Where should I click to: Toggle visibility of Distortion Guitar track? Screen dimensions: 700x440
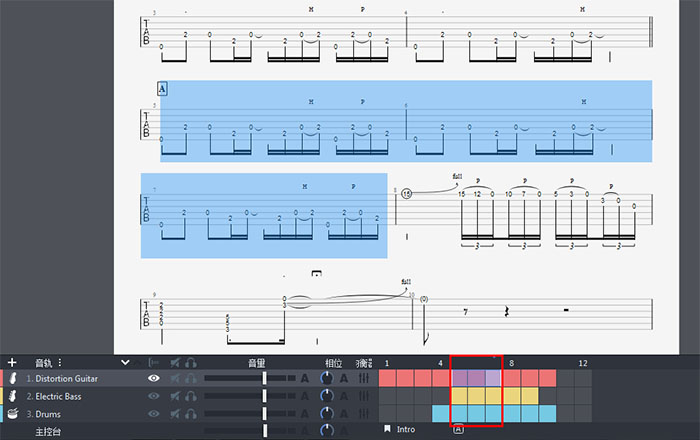tap(154, 379)
